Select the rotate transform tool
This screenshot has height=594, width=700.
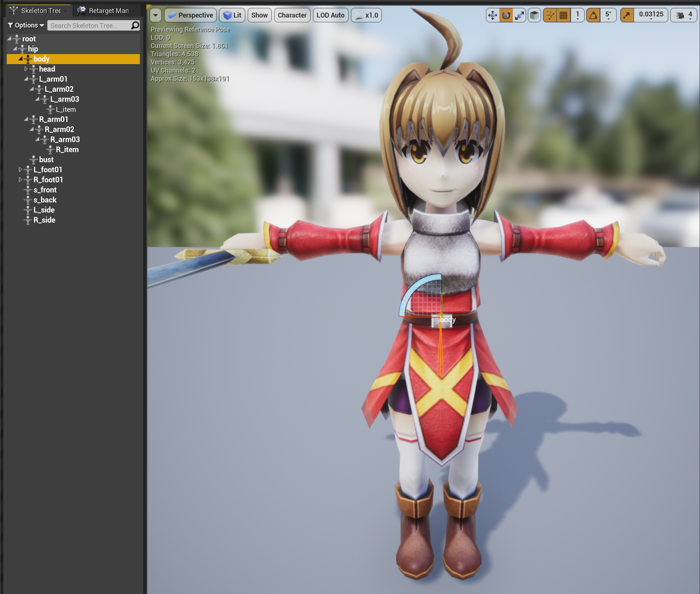tap(506, 15)
